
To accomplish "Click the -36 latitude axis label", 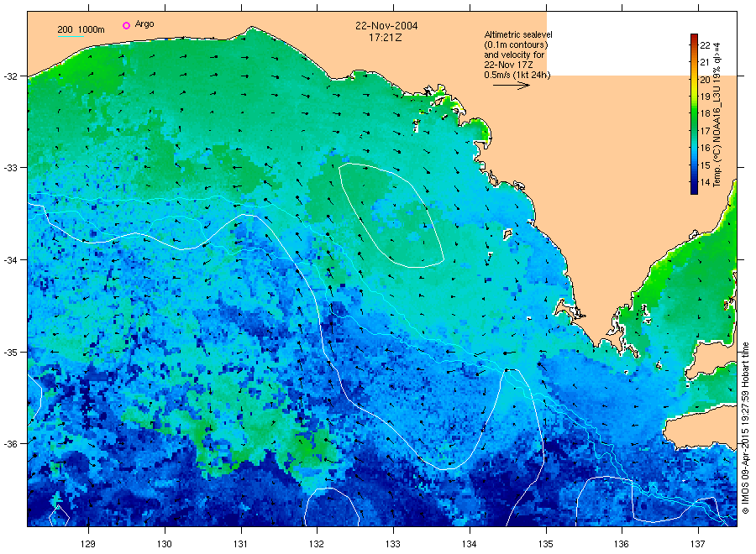I will 10,444.
